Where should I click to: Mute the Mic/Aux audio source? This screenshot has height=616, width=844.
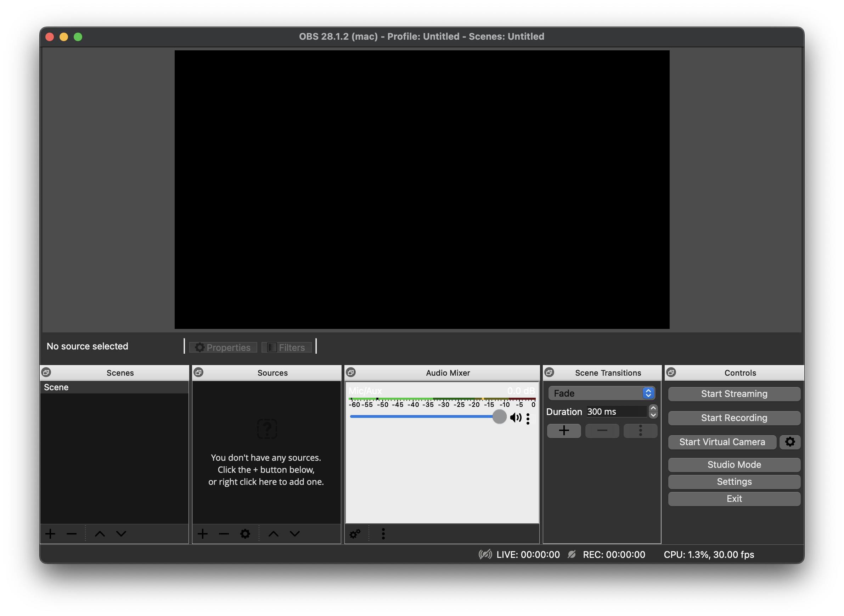pos(516,418)
